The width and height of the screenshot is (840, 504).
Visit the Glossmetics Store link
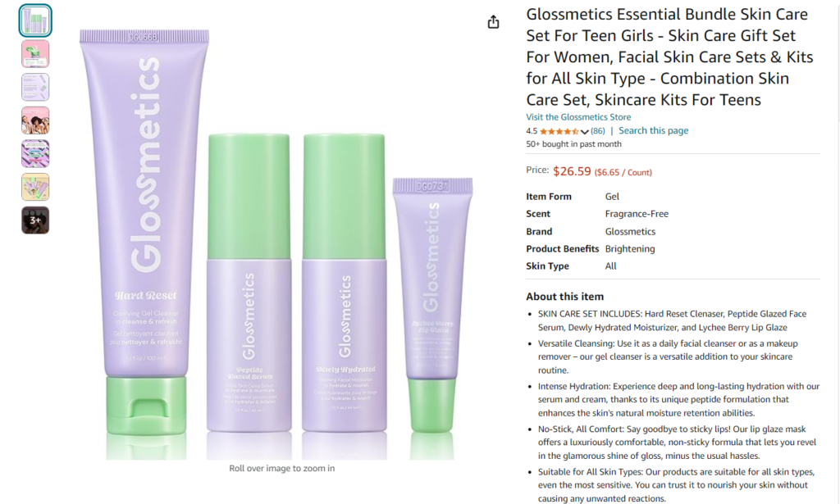click(578, 116)
